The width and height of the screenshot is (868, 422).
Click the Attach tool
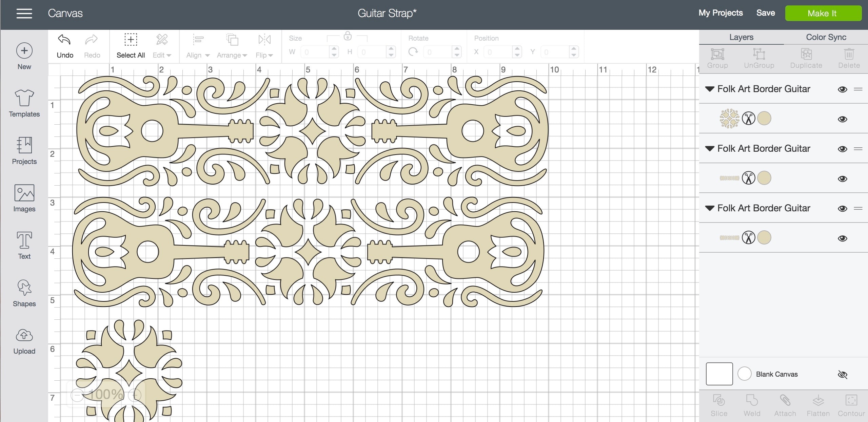(785, 405)
